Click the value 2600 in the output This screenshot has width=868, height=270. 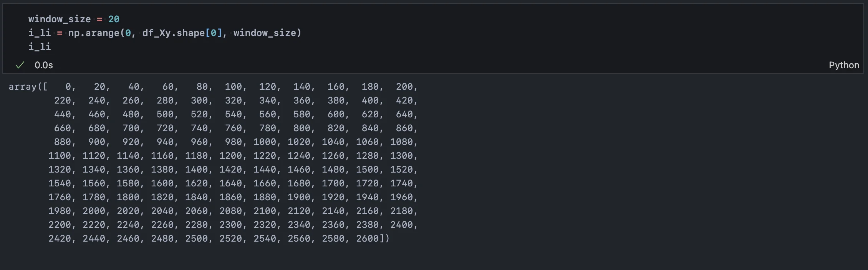[x=367, y=239]
